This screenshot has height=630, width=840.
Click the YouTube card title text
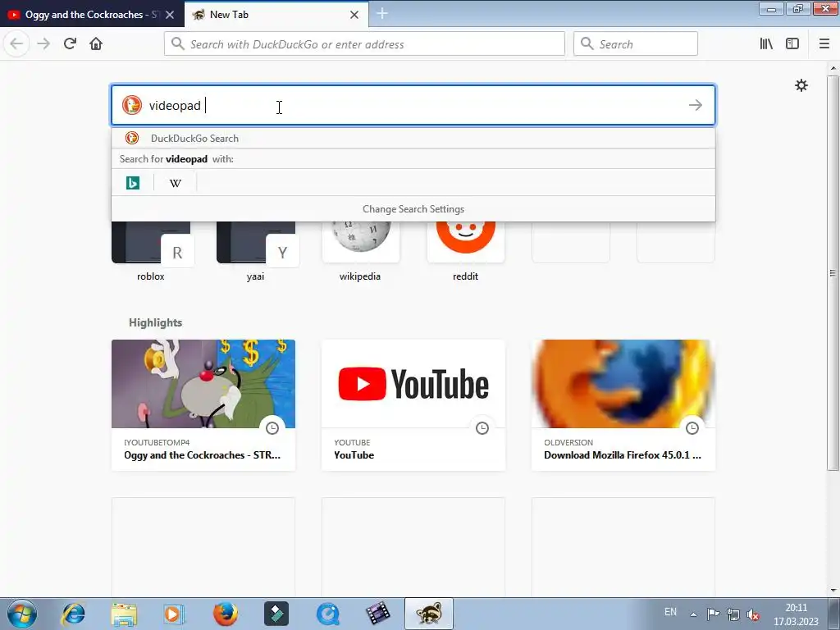click(354, 454)
